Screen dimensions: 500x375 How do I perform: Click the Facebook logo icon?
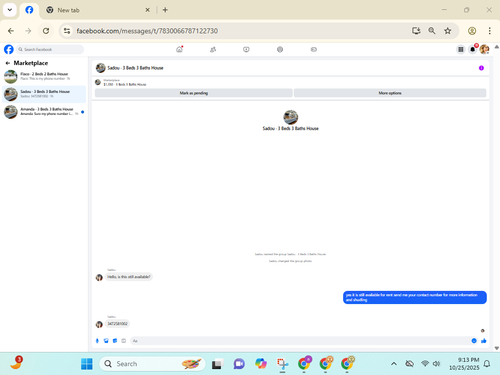pyautogui.click(x=9, y=49)
